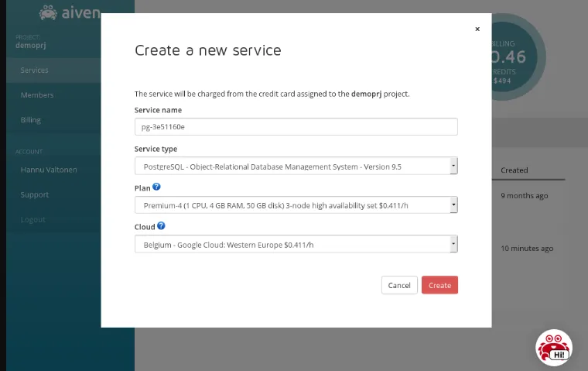Close the Create a new service dialog
Image resolution: width=588 pixels, height=371 pixels.
point(477,29)
